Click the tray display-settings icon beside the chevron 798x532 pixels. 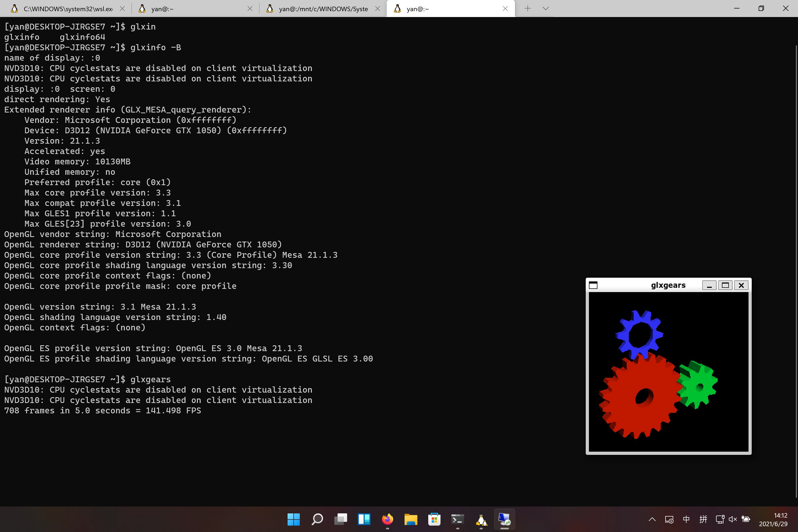coord(669,519)
